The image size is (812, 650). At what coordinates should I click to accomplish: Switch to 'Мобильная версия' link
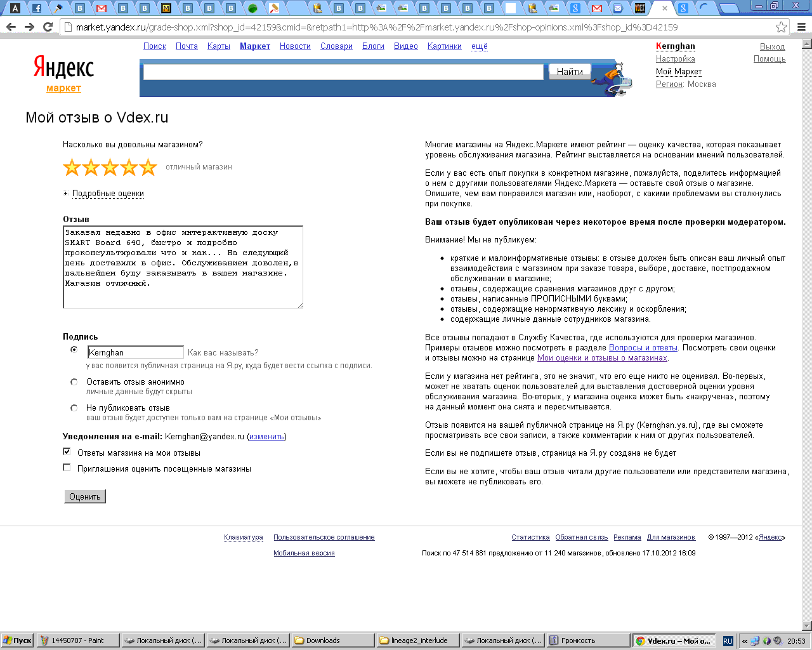tap(304, 554)
